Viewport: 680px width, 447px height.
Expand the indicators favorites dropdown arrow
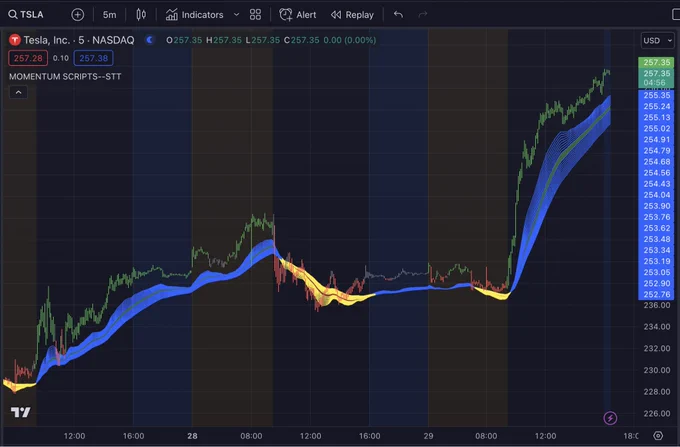(236, 15)
